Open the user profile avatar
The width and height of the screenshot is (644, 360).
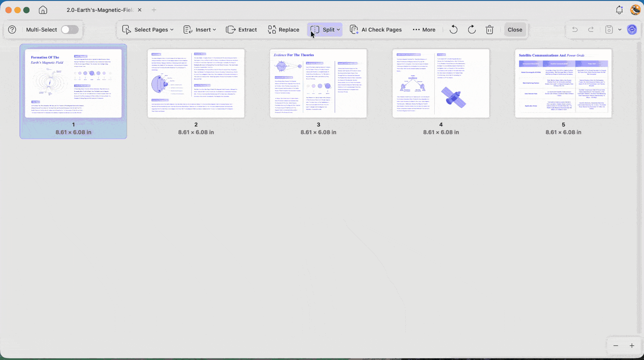(x=635, y=10)
